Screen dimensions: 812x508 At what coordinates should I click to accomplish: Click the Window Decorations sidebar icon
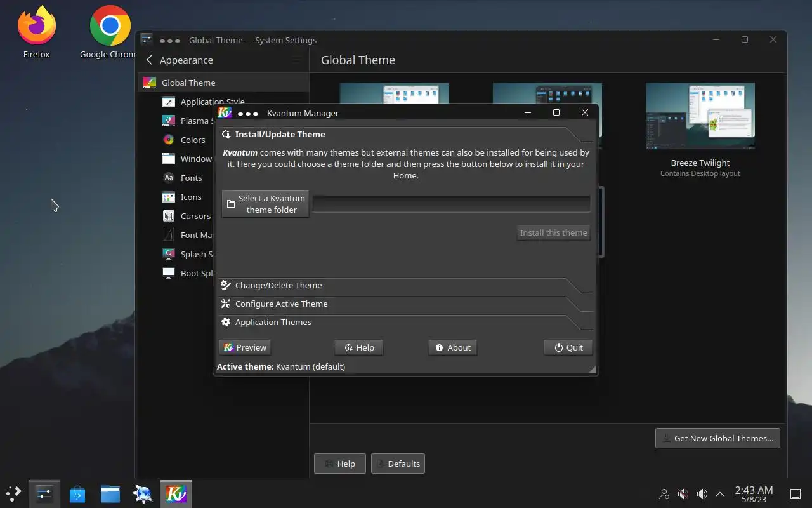(x=168, y=159)
